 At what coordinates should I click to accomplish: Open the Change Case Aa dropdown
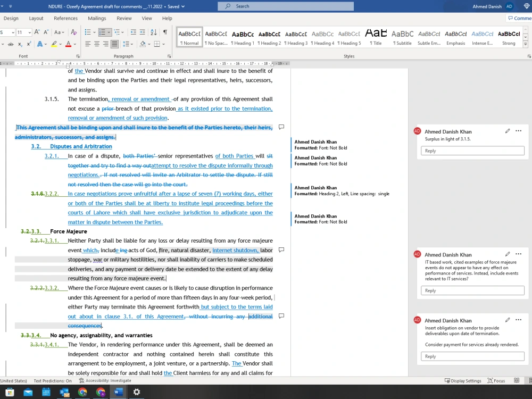pos(60,32)
